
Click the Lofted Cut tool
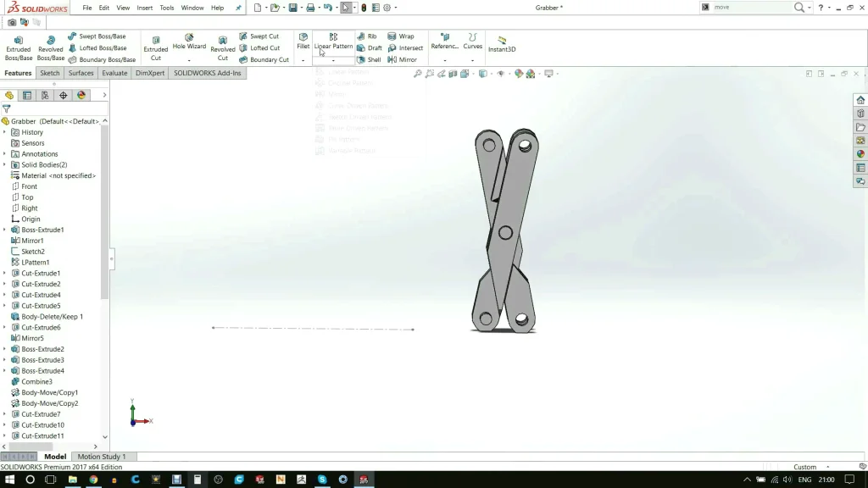[x=259, y=48]
